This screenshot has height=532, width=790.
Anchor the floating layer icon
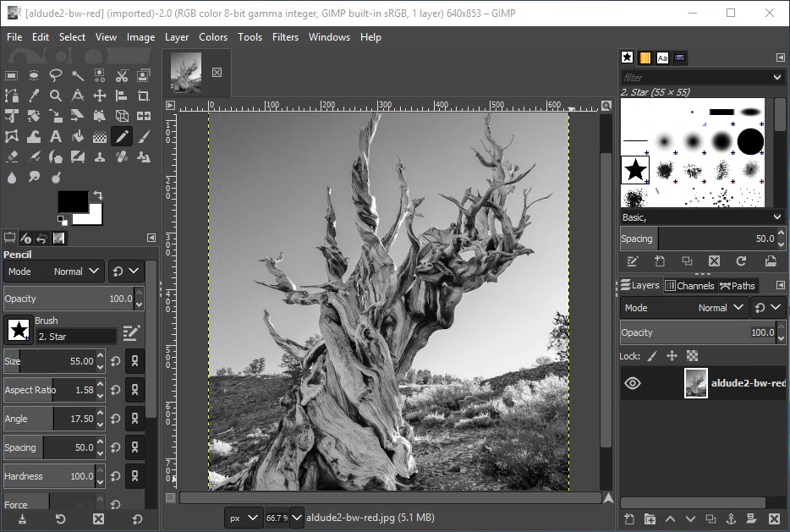pos(731,518)
